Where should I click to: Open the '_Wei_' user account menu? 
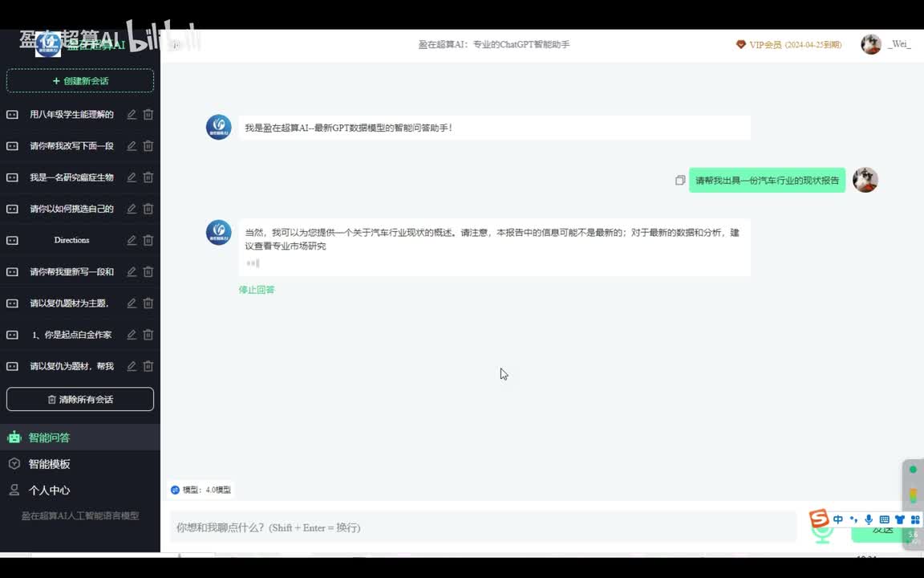[886, 45]
